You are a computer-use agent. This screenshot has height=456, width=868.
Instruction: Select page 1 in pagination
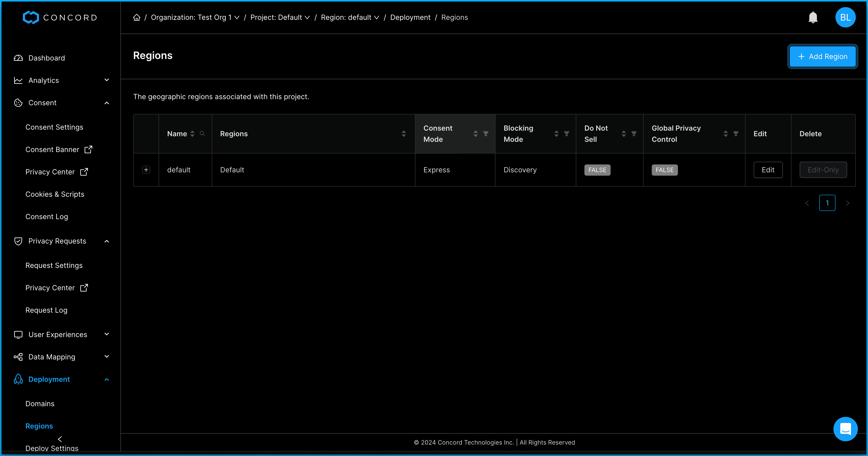click(x=827, y=203)
